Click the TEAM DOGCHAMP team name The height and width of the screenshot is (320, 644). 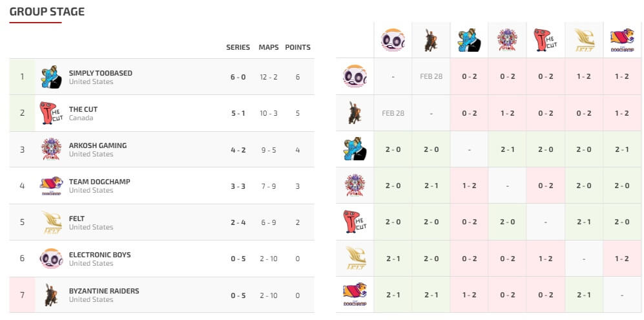[99, 182]
